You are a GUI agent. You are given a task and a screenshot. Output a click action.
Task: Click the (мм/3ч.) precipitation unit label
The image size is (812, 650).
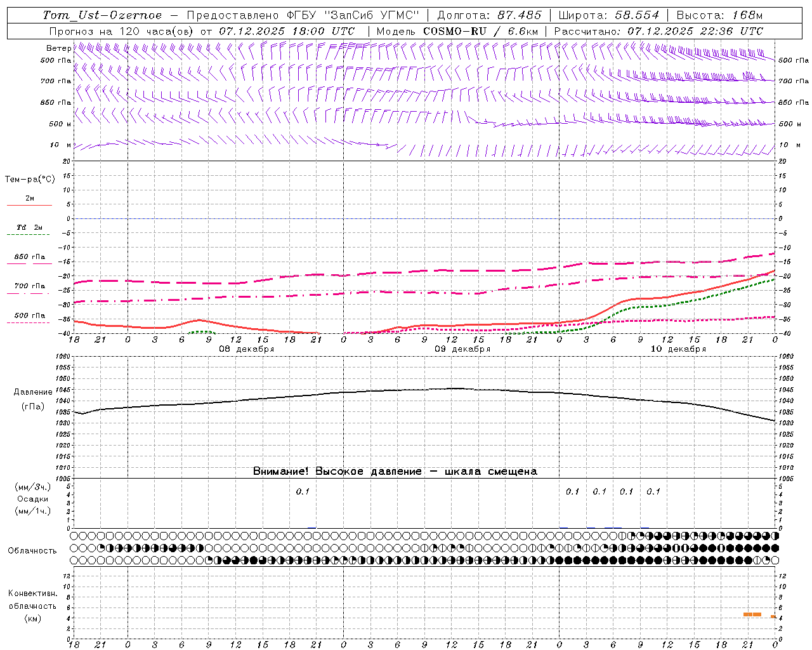click(32, 487)
